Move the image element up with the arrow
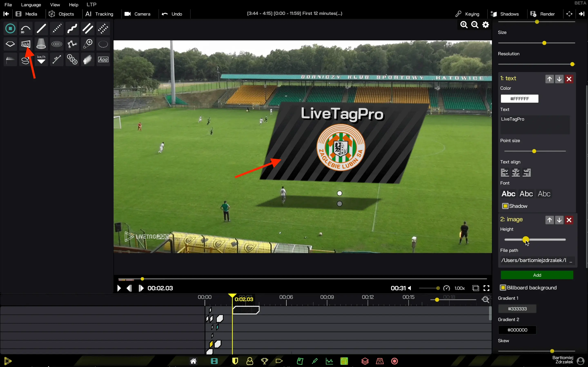Image resolution: width=588 pixels, height=367 pixels. [550, 220]
